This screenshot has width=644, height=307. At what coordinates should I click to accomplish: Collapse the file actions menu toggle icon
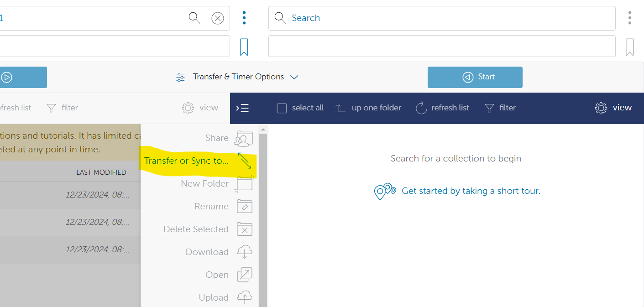242,108
